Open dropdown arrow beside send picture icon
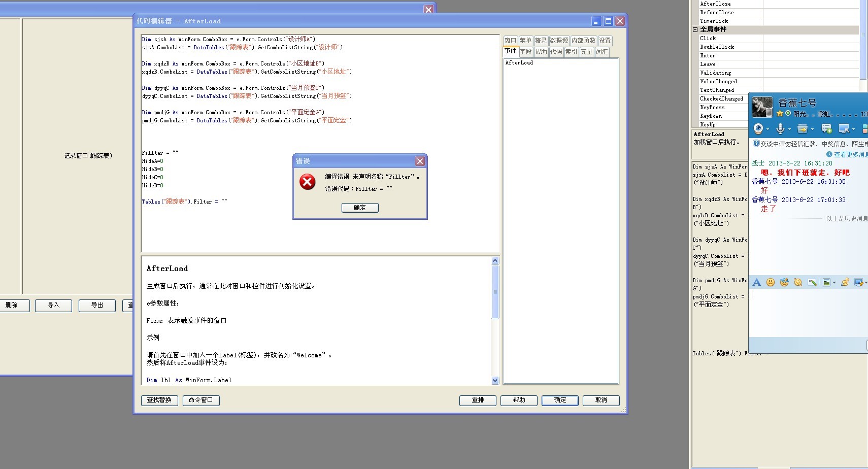This screenshot has height=469, width=868. pos(834,283)
